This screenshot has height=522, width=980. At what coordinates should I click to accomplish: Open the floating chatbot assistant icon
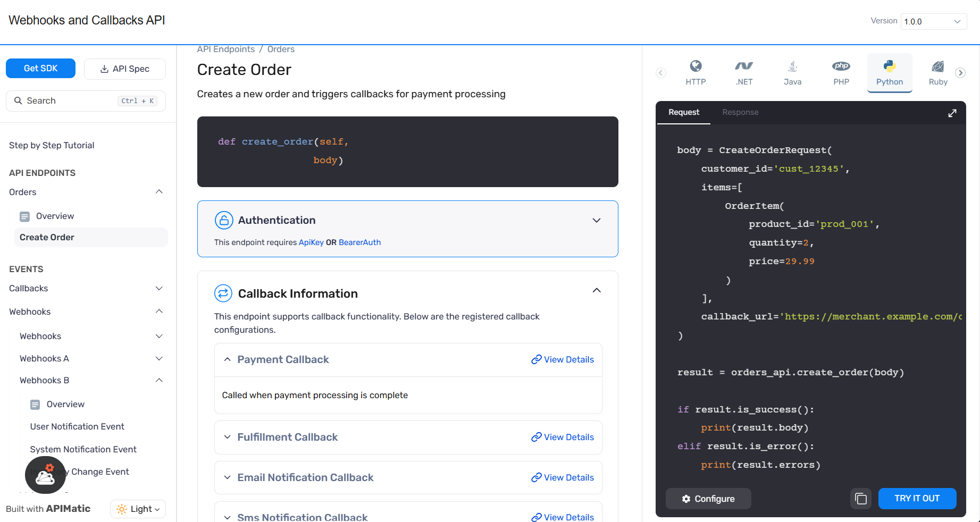click(x=45, y=475)
